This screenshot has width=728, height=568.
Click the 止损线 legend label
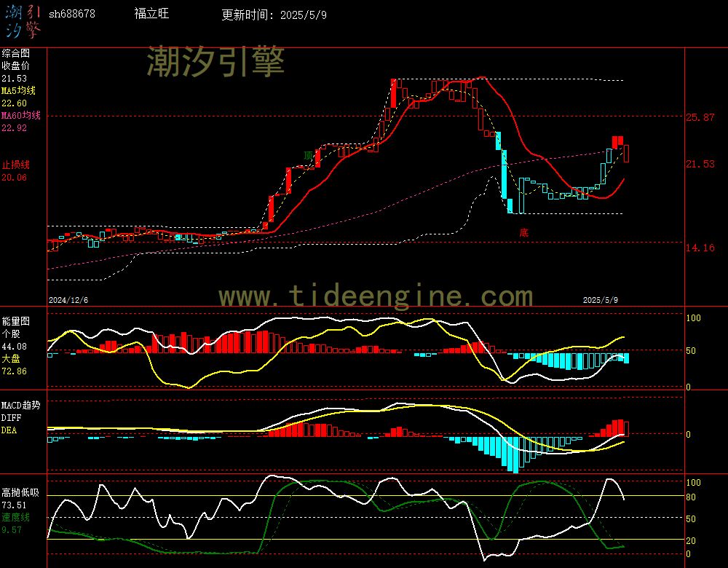[x=15, y=165]
